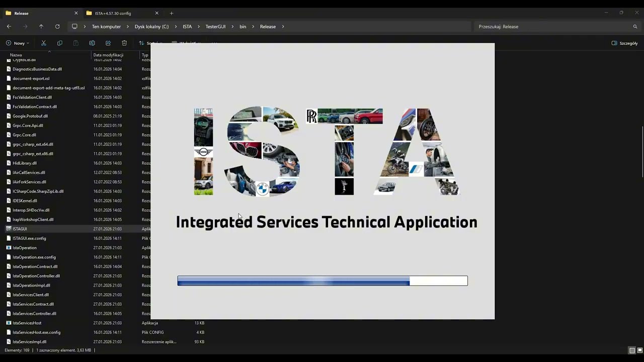This screenshot has height=362, width=644.
Task: Add a new Explorer tab
Action: click(x=172, y=13)
